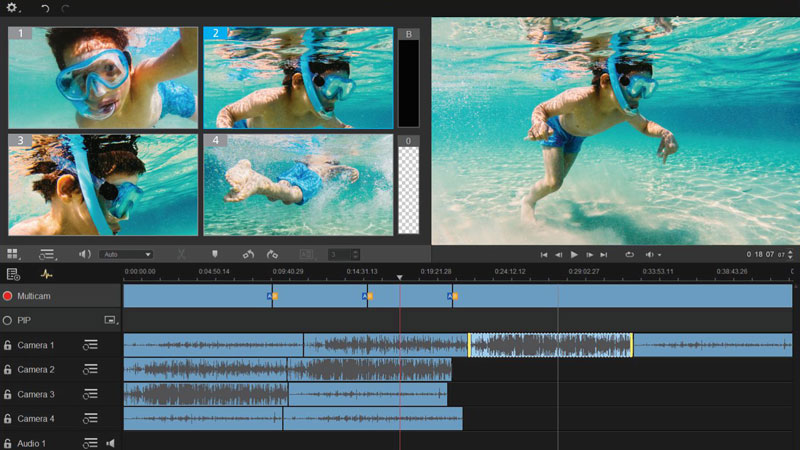Select camera 4 thumbnail

coord(298,185)
